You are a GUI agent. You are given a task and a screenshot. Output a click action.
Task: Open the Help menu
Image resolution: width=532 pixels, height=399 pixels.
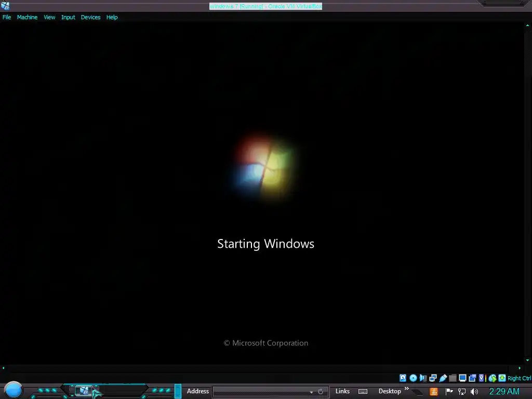pos(112,17)
